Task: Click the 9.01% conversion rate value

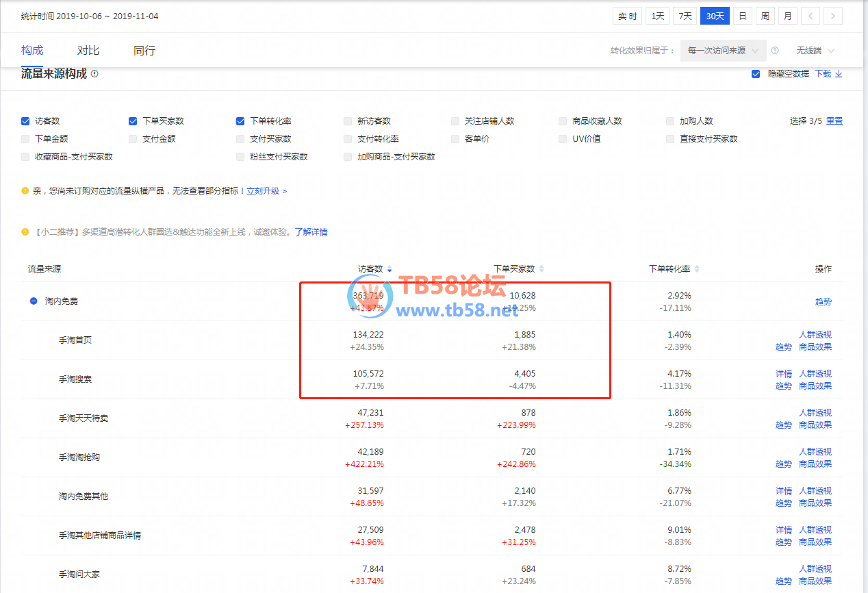Action: point(679,530)
